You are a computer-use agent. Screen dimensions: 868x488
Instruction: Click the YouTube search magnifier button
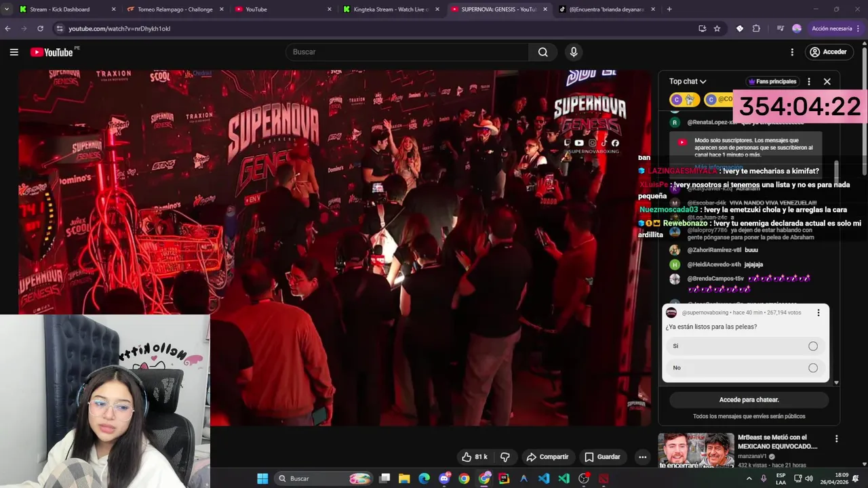click(x=542, y=52)
